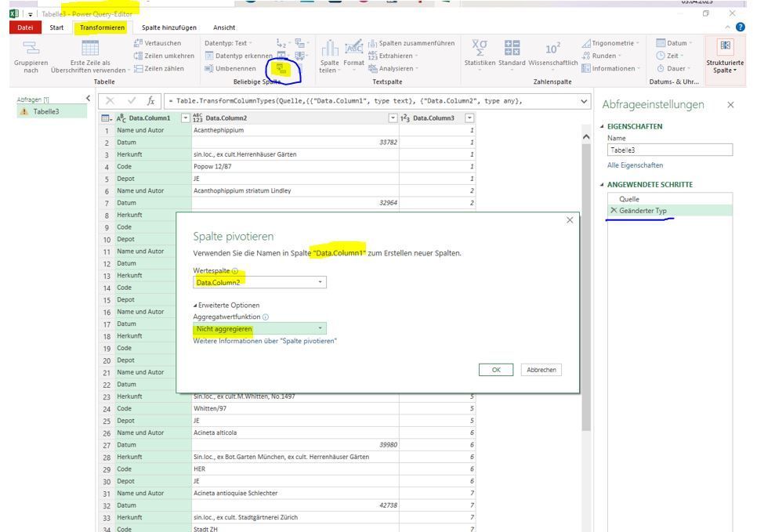Open the Datentyp: Text dropdown

[228, 43]
